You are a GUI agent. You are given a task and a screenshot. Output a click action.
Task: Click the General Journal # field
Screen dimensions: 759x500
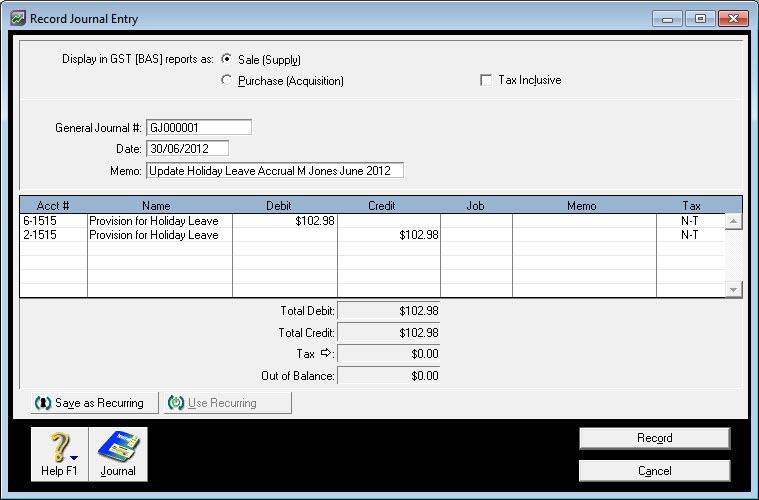199,128
